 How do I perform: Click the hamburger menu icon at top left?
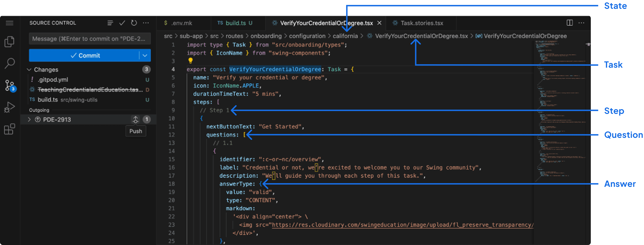pyautogui.click(x=10, y=23)
